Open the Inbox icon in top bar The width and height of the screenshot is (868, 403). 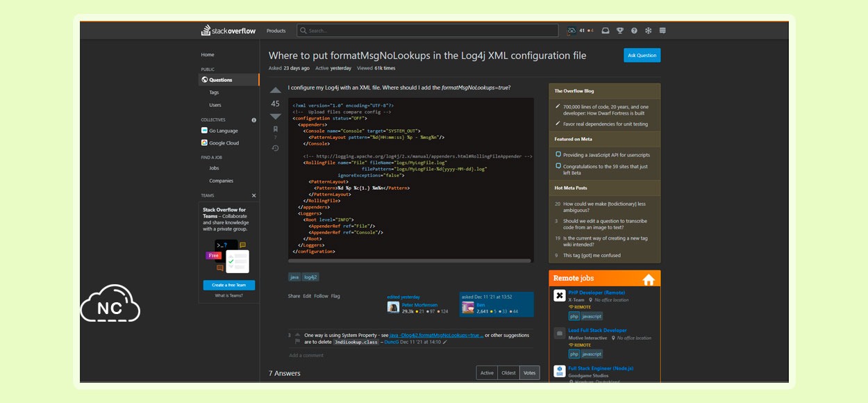tap(606, 31)
